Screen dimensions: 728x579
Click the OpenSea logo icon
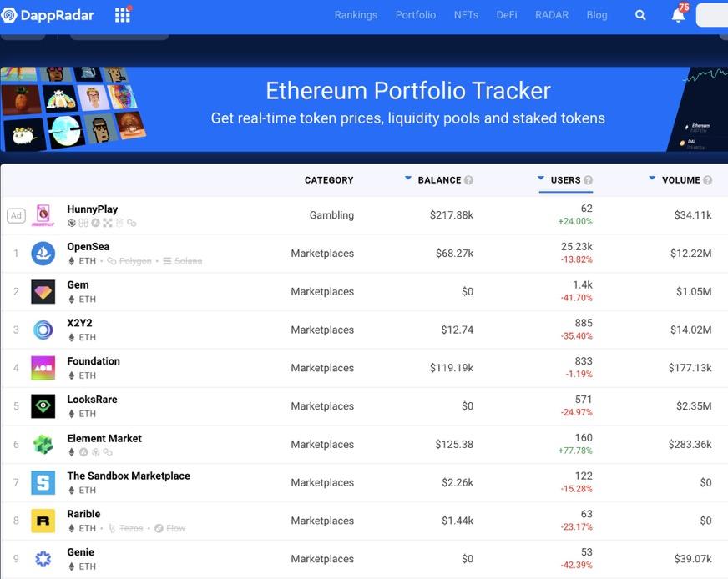click(43, 254)
